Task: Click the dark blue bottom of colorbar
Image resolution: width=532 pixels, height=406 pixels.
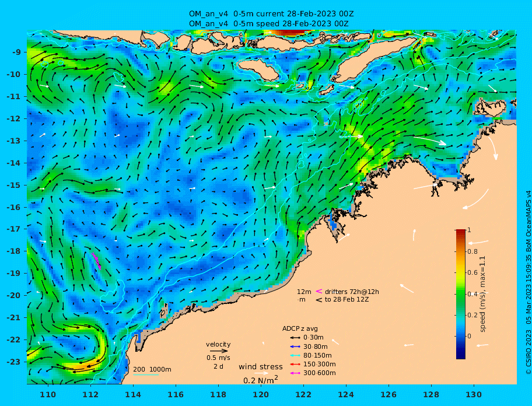Action: (461, 356)
